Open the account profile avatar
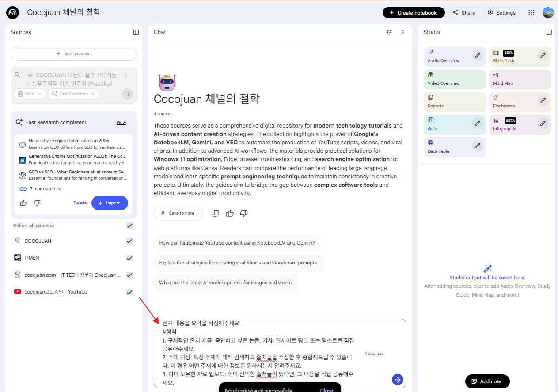 (x=548, y=13)
